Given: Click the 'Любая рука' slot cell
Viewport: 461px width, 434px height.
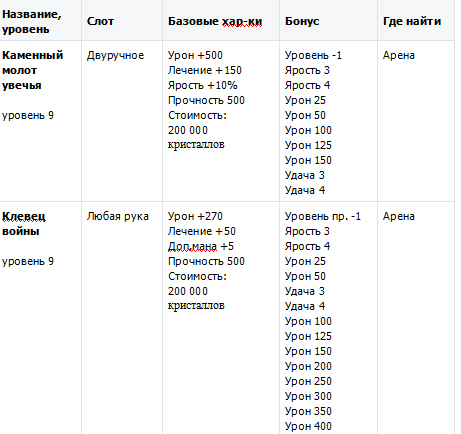Looking at the screenshot, I should tap(118, 216).
